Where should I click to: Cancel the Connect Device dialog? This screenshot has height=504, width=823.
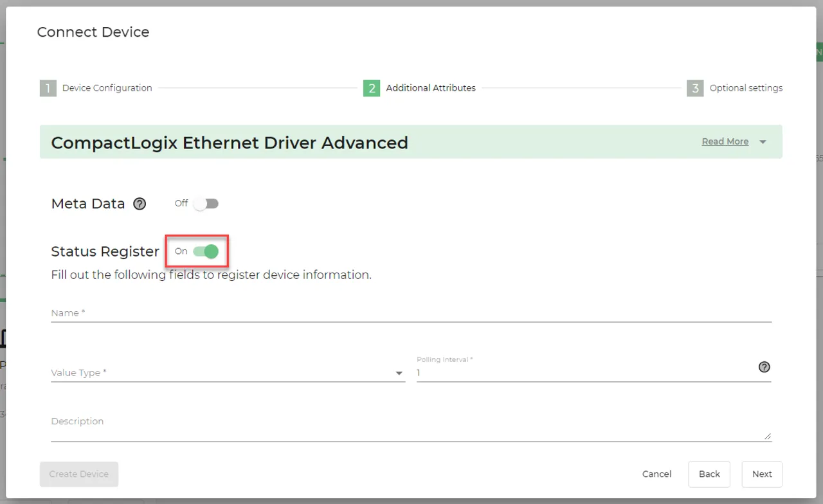point(656,474)
